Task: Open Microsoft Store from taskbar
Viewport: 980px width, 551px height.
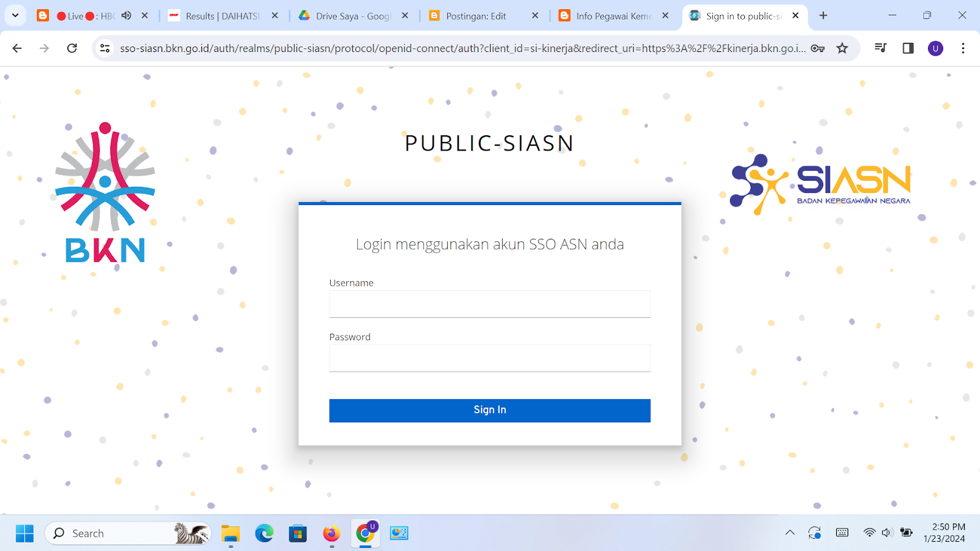Action: 298,533
